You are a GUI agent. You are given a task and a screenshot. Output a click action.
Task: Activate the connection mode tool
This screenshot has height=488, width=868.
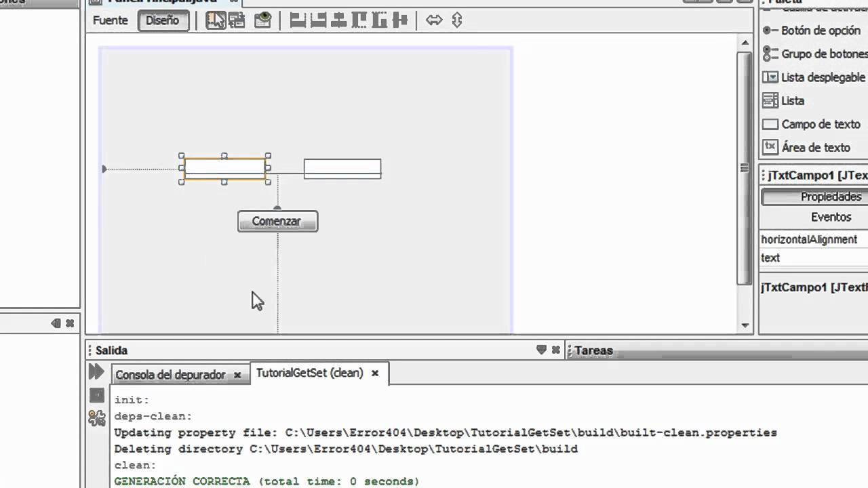coord(237,20)
